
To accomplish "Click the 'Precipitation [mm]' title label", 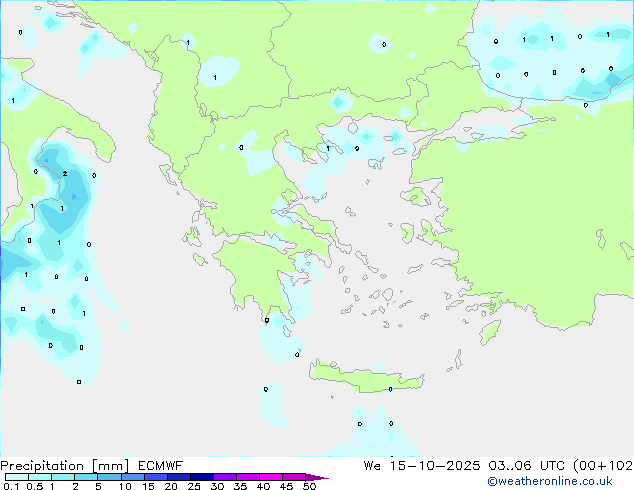I will click(65, 466).
